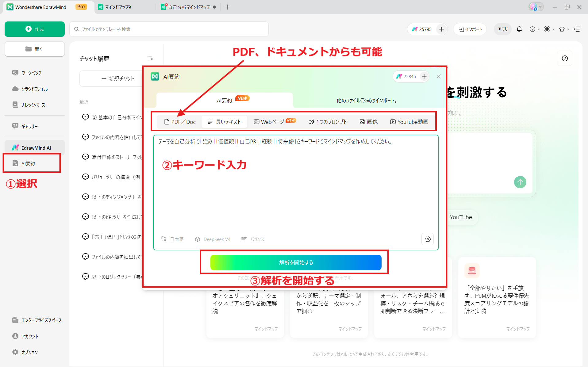
Task: Choose the 画像 source option
Action: 368,122
